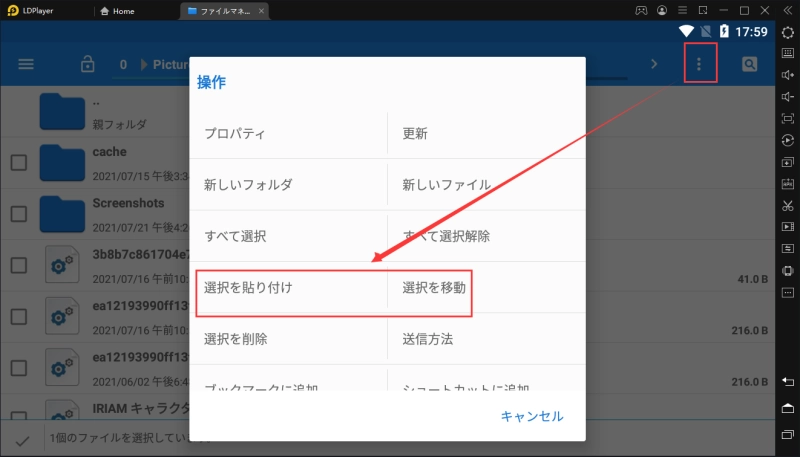
Task: Choose 新しいフォルダ option
Action: (288, 185)
